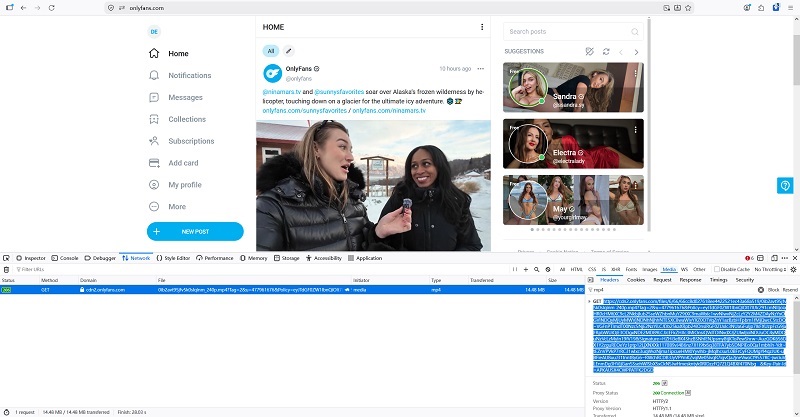Enable the Disable Cache checkbox
The height and width of the screenshot is (417, 800).
(x=717, y=269)
